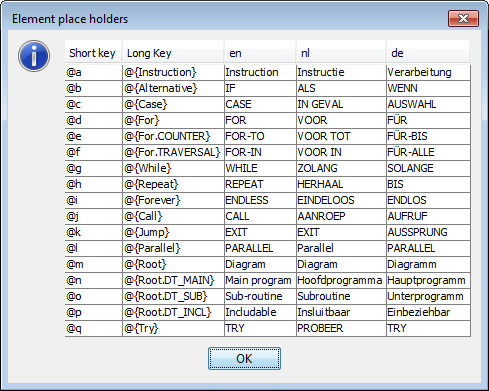The height and width of the screenshot is (391, 489).
Task: Click the Diagramm cell
Action: coord(428,264)
